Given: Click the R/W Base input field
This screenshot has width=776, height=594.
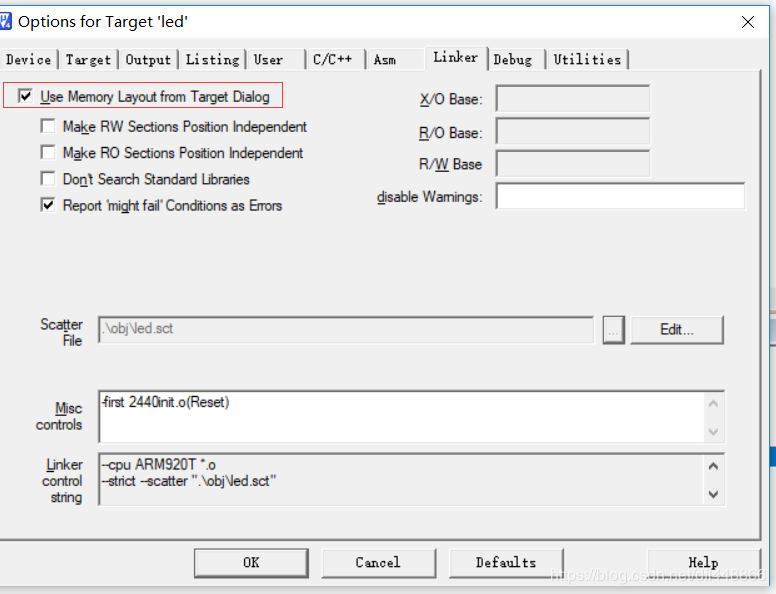Looking at the screenshot, I should click(x=573, y=164).
